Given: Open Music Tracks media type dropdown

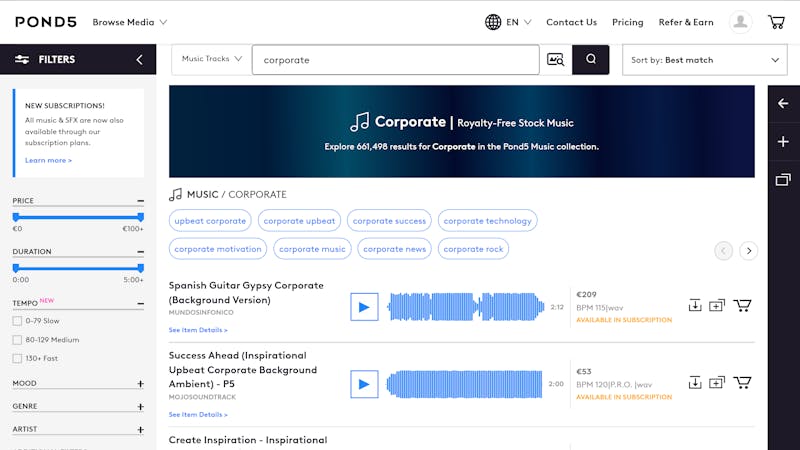Looking at the screenshot, I should click(211, 59).
